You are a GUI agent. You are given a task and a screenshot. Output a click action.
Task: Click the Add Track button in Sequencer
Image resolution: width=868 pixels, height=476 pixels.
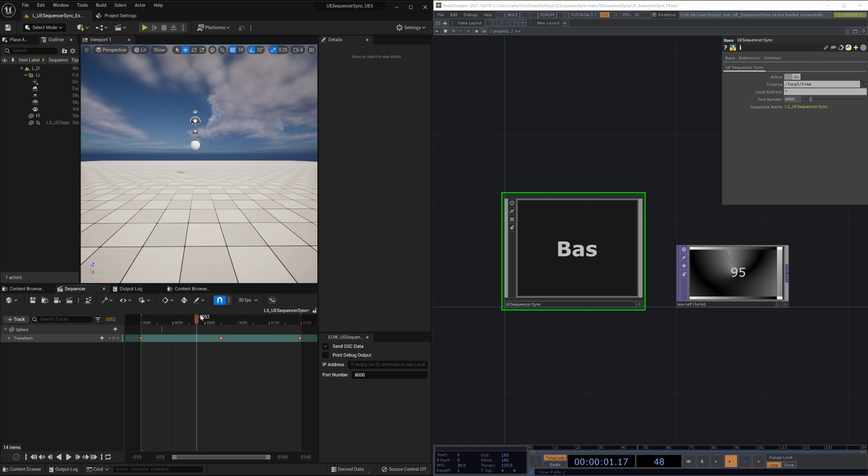(16, 319)
